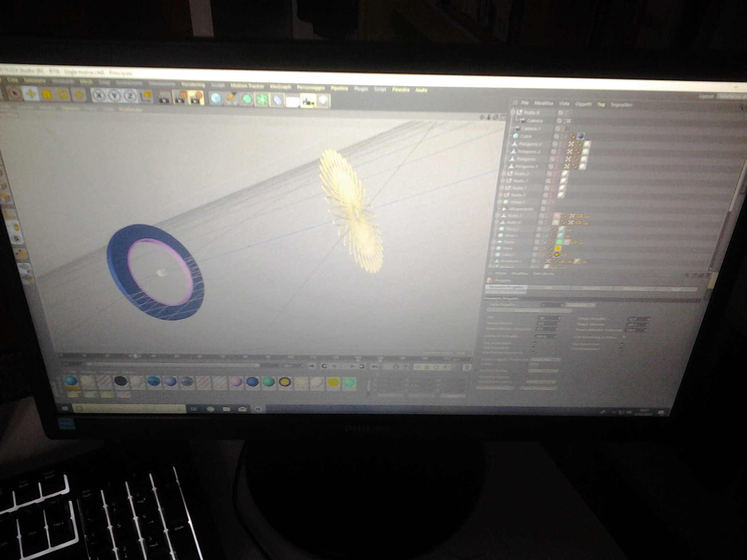Select the Rotate tool icon
The width and height of the screenshot is (747, 560).
point(63,95)
